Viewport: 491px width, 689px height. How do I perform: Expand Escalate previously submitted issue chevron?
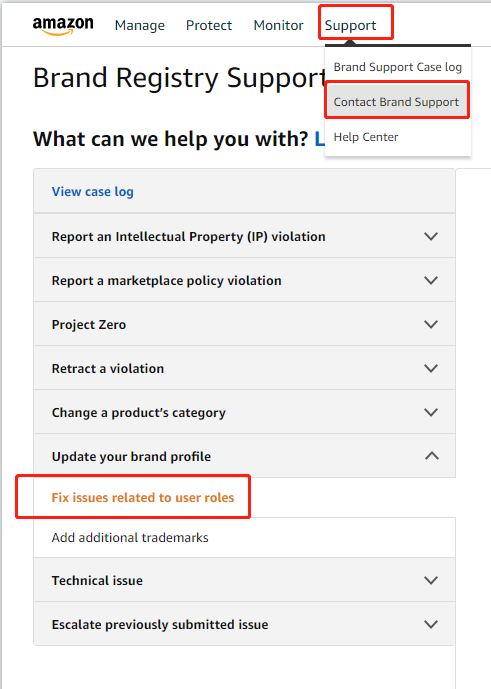[x=431, y=624]
